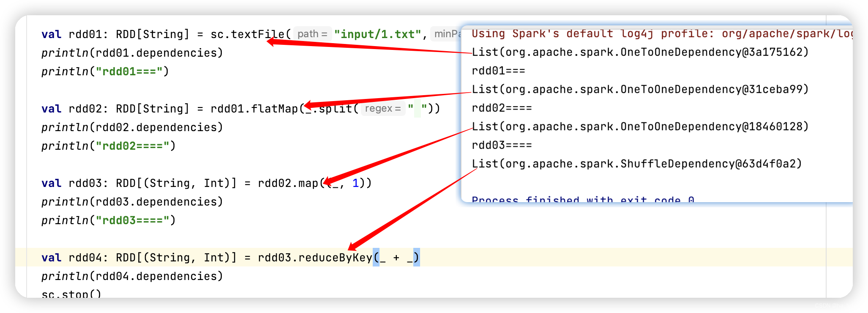Click the 'rdd02====' console output line

pyautogui.click(x=502, y=108)
